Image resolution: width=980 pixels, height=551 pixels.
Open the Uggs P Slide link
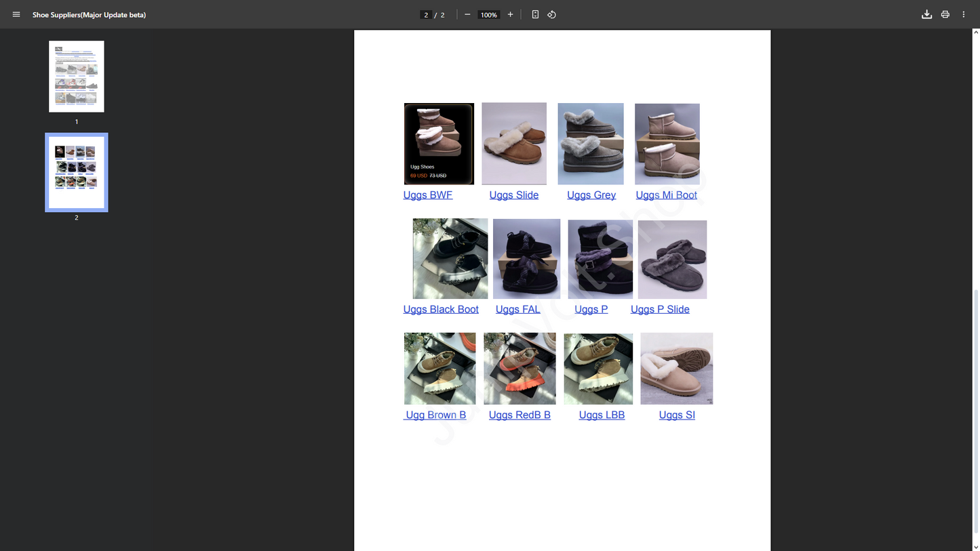coord(660,309)
